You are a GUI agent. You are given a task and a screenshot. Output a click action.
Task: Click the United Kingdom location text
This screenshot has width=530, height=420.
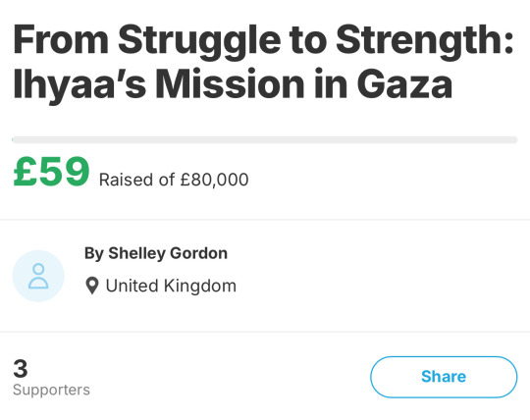[x=171, y=286]
